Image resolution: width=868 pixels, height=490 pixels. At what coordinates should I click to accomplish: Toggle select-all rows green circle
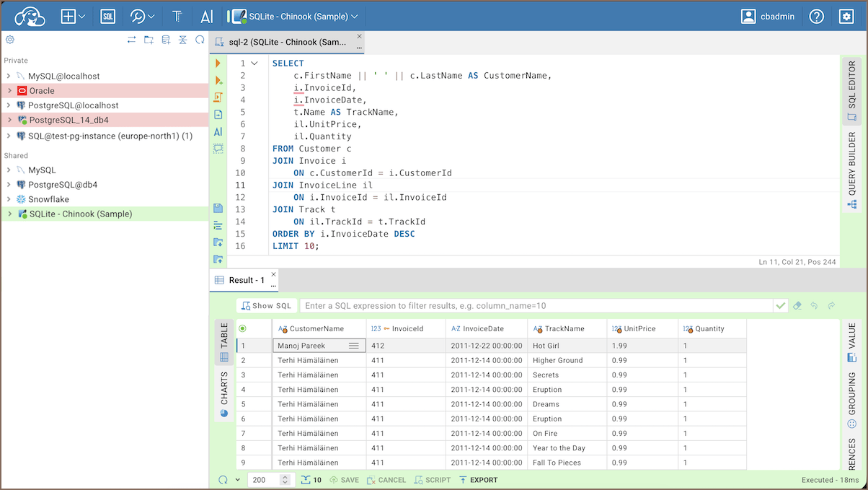(242, 328)
